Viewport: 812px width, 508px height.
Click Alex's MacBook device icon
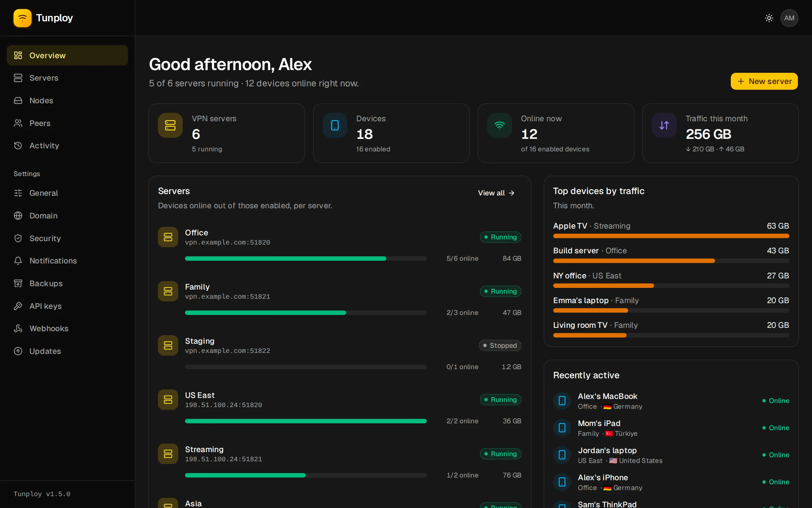[562, 401]
